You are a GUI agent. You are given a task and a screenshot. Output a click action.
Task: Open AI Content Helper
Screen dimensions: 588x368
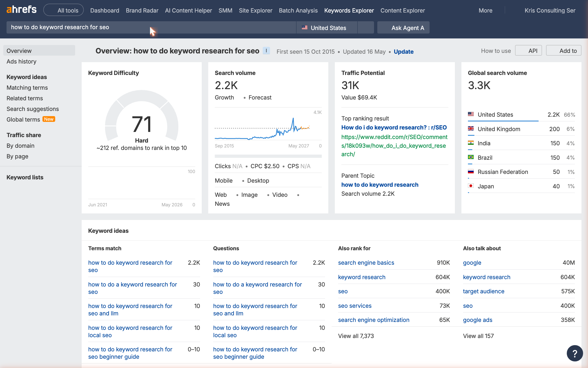188,10
